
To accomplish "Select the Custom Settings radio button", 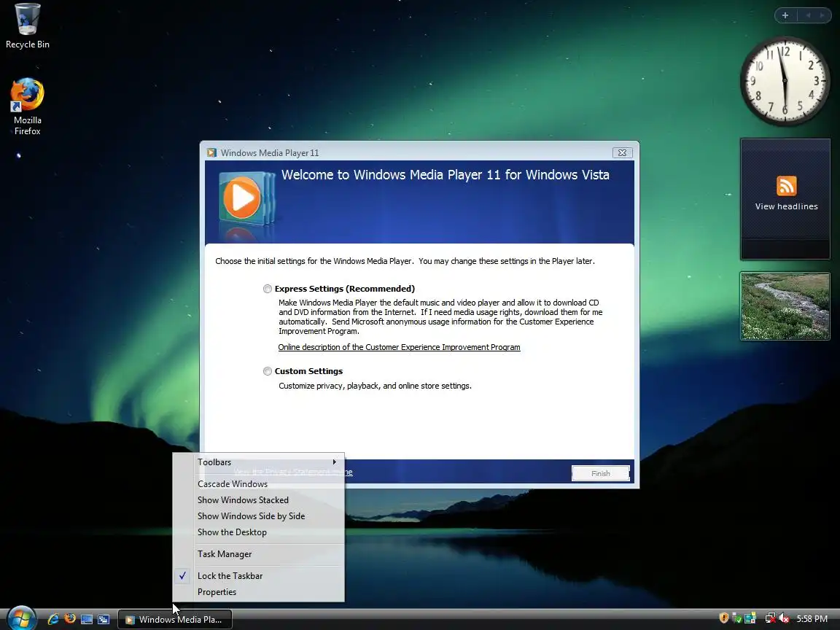I will (268, 371).
